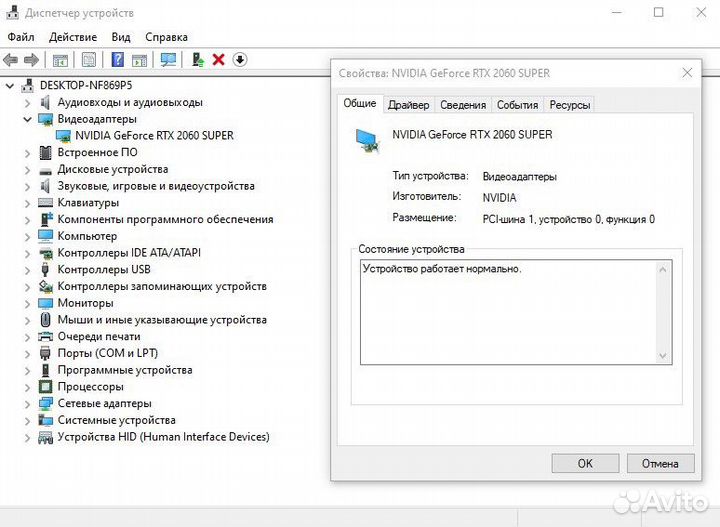
Task: Switch to the Сведения tab
Action: 463,105
